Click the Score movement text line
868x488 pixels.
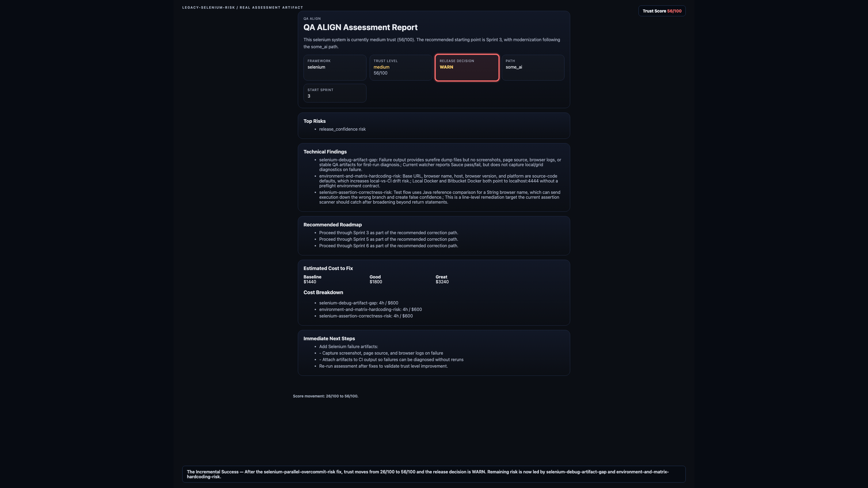[x=325, y=396]
